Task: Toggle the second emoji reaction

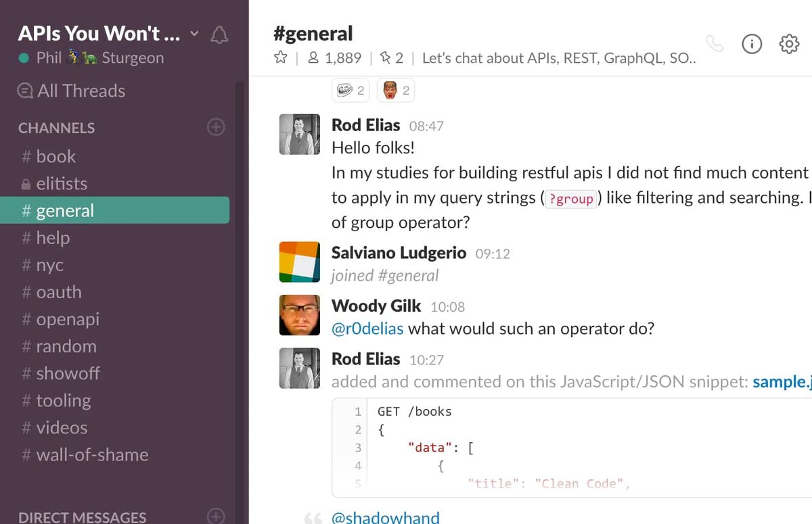Action: (395, 90)
